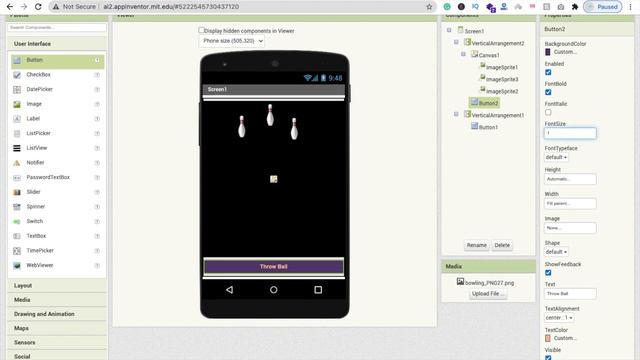This screenshot has width=640, height=360.
Task: Expand the Maps palette section
Action: 57,329
